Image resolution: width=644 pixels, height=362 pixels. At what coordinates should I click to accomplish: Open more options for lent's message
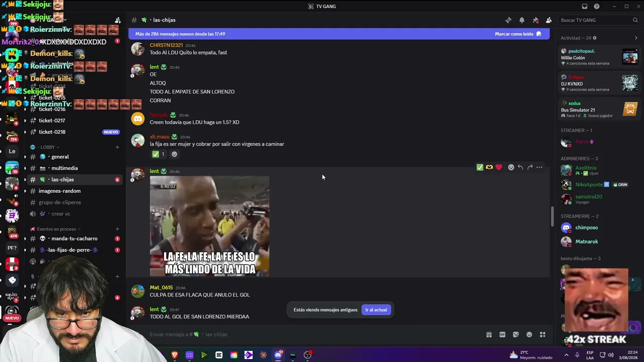(x=539, y=167)
